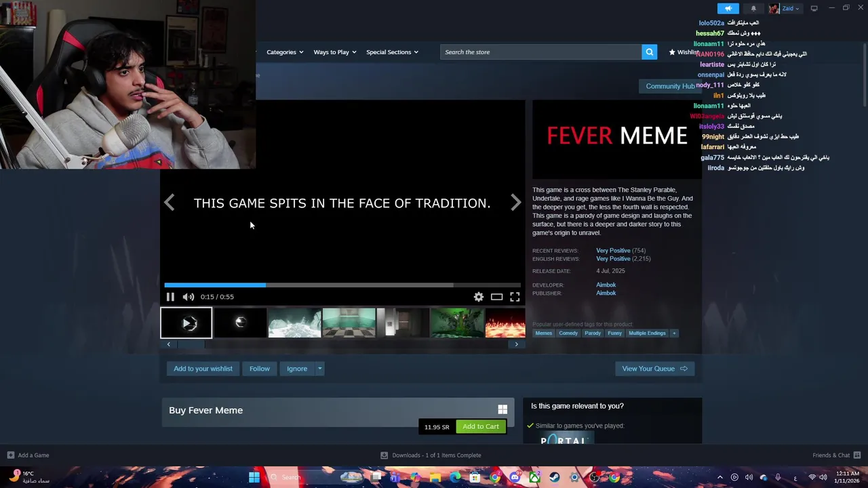The image size is (868, 488).
Task: Open Discord from the taskbar
Action: tap(515, 477)
